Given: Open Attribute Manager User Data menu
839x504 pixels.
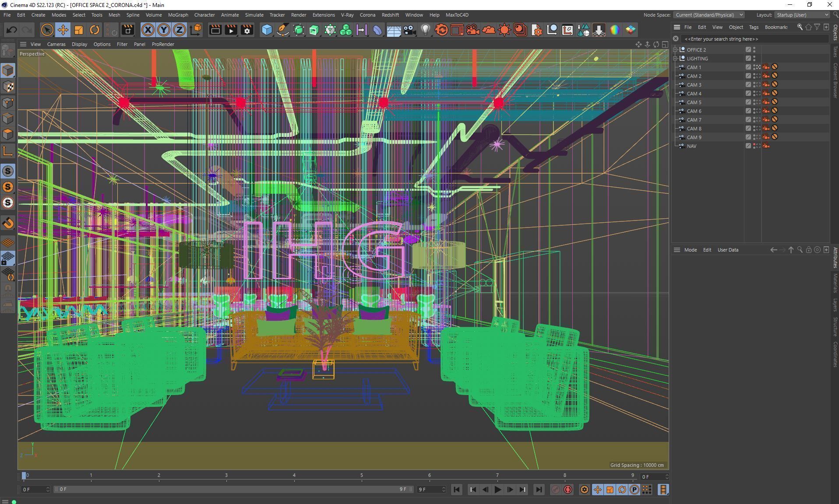Looking at the screenshot, I should click(728, 250).
